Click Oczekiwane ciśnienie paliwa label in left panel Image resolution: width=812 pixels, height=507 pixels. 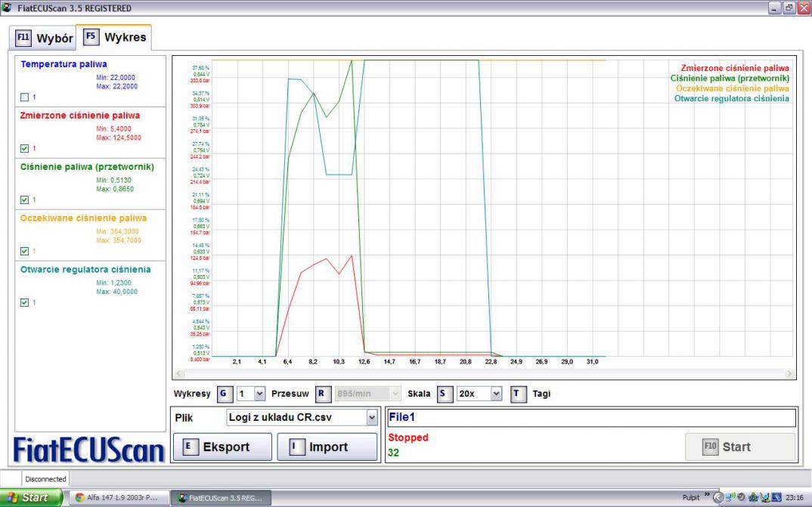(x=83, y=218)
